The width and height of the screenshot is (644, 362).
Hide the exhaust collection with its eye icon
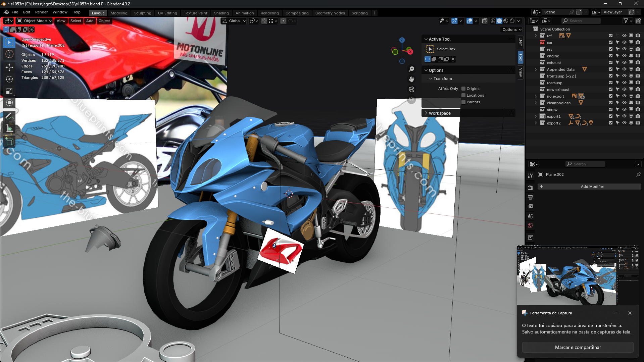624,62
